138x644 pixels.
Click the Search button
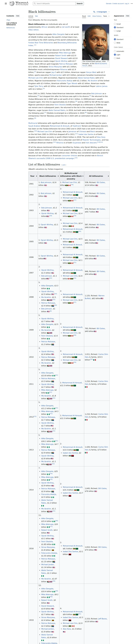[x=80, y=4]
